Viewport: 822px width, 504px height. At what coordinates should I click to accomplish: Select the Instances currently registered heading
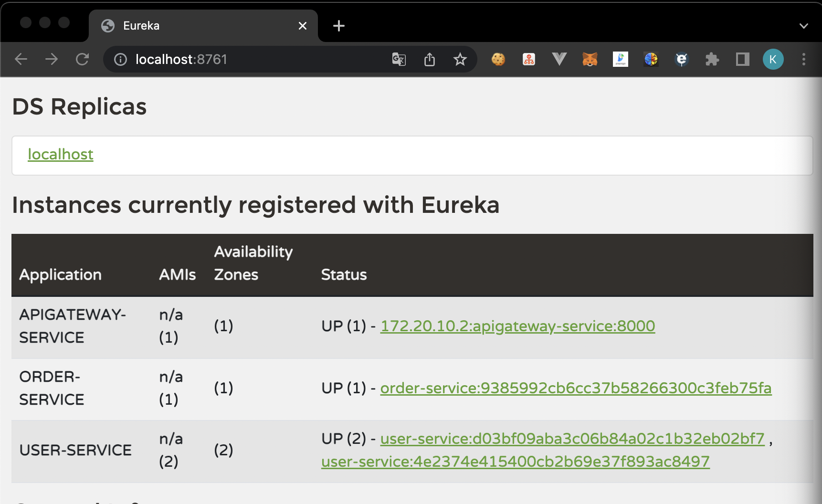point(256,205)
